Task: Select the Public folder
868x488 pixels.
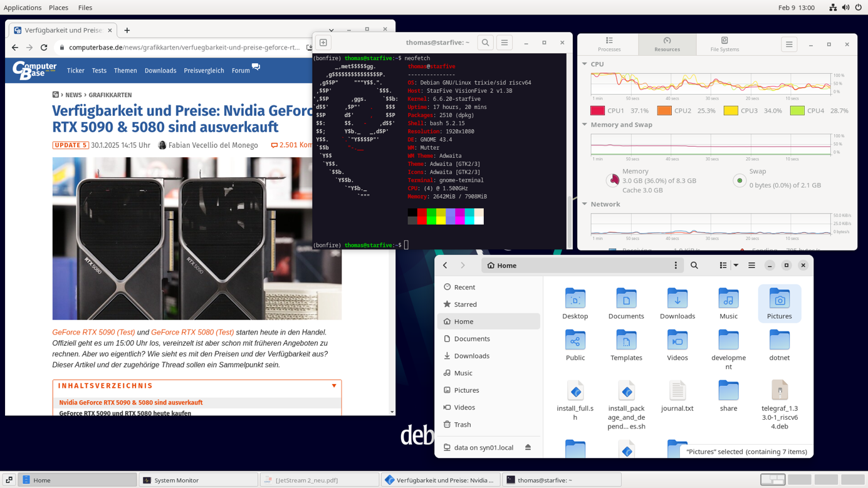Action: coord(575,346)
